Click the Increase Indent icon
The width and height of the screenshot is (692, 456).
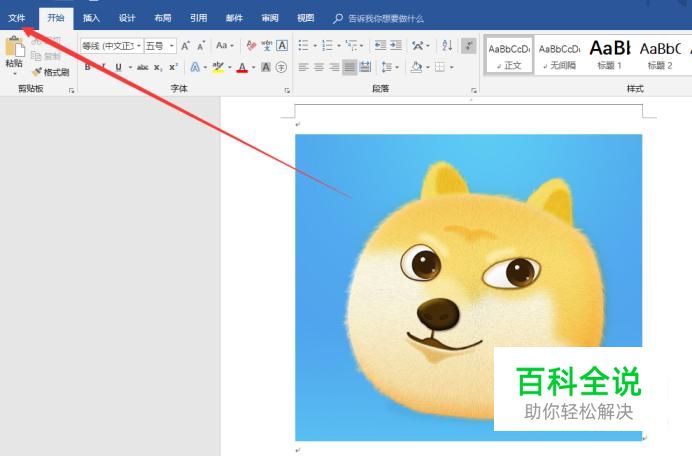(397, 46)
